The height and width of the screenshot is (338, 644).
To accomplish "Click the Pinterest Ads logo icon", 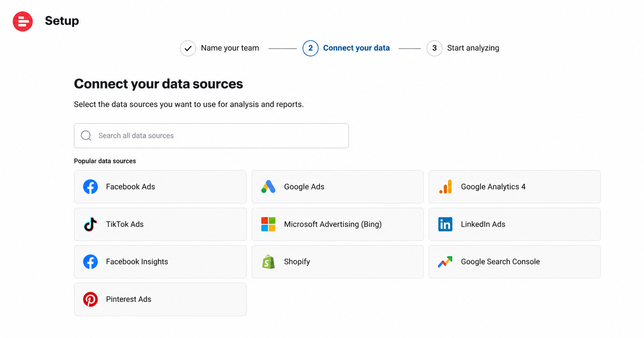I will pos(90,299).
